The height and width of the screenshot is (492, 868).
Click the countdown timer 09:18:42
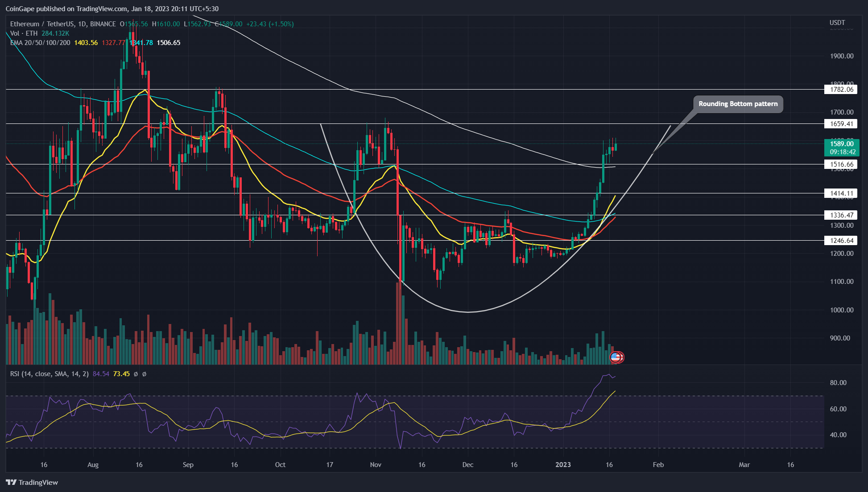(843, 152)
